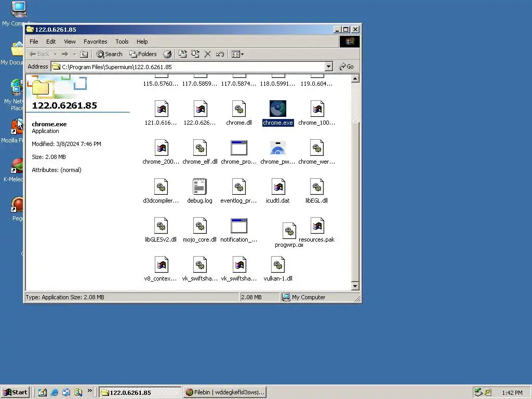The image size is (532, 399).
Task: Launch Outlook Express from quick launch
Action: [x=66, y=392]
